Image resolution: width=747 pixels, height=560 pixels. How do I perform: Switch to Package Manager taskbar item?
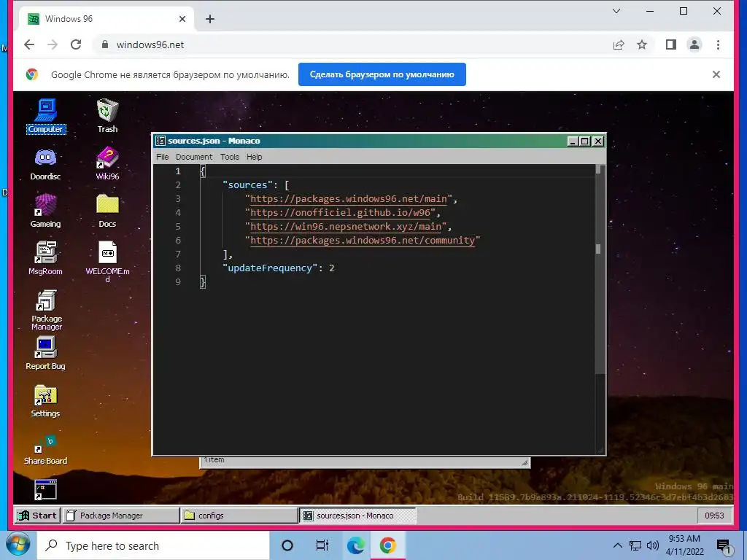pos(121,516)
